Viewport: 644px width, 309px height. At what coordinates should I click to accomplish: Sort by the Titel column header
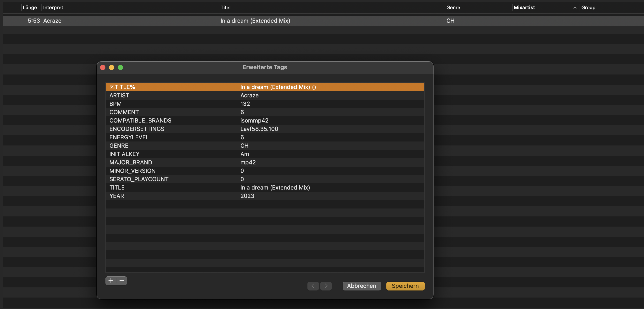pos(225,8)
